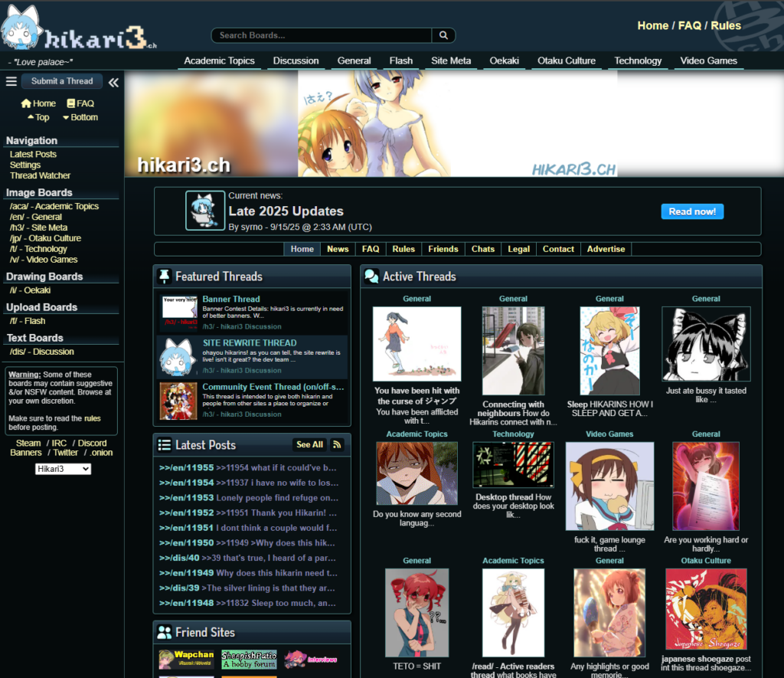Select the Chats tab in the nav bar
The image size is (784, 678).
(482, 249)
